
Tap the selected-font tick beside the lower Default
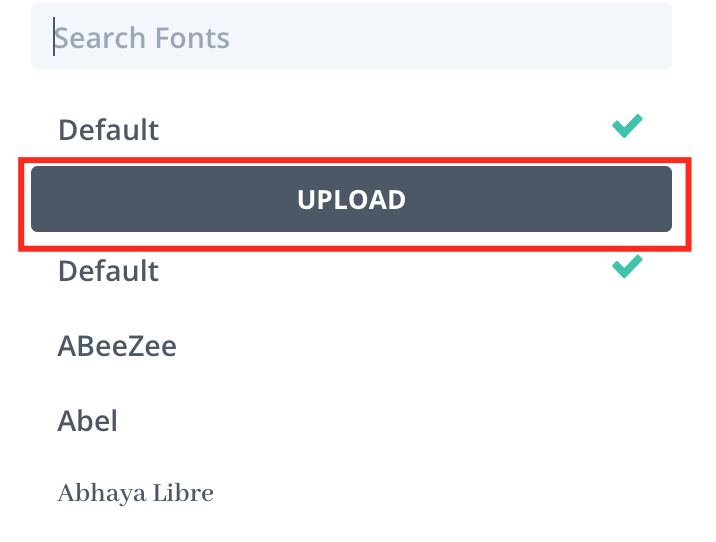[627, 267]
